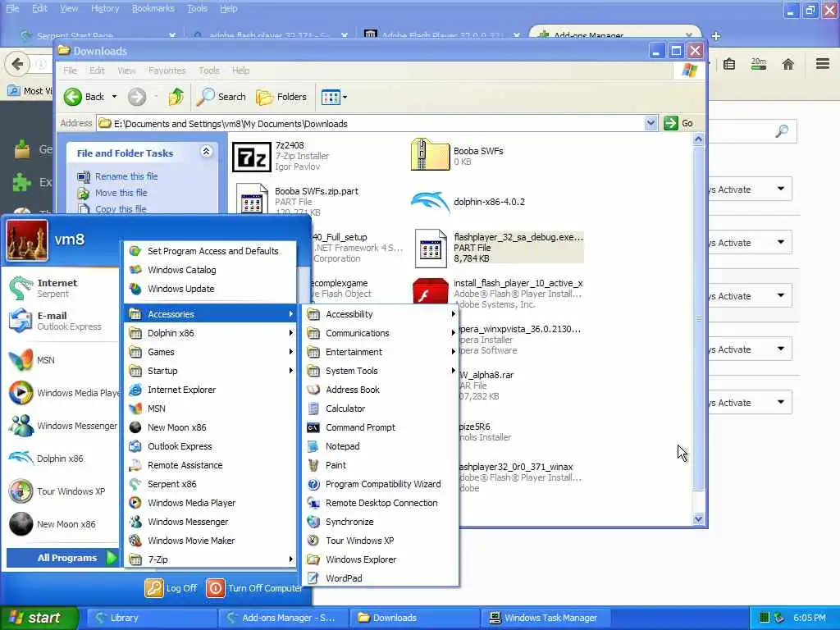Open Favorites menu in Downloads window
Image resolution: width=840 pixels, height=630 pixels.
[167, 71]
